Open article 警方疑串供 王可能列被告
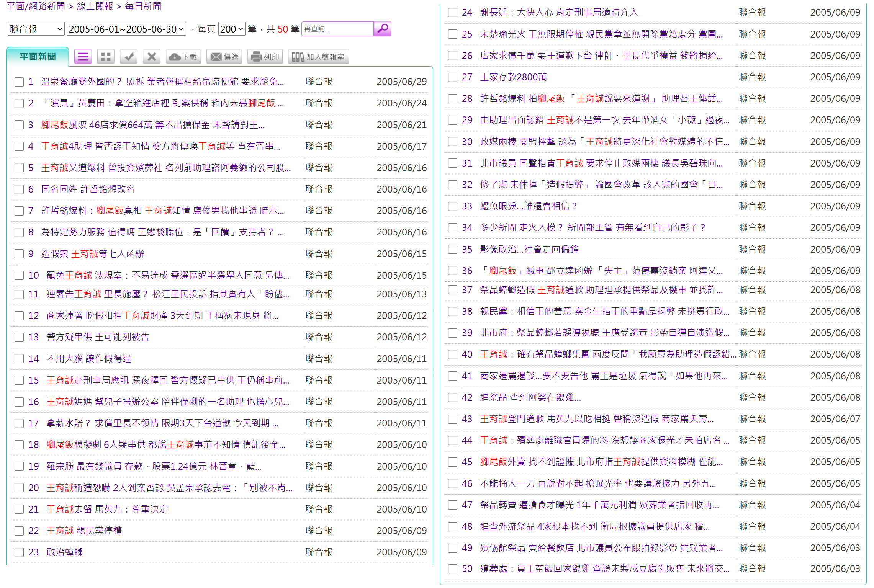The image size is (874, 588). point(98,337)
